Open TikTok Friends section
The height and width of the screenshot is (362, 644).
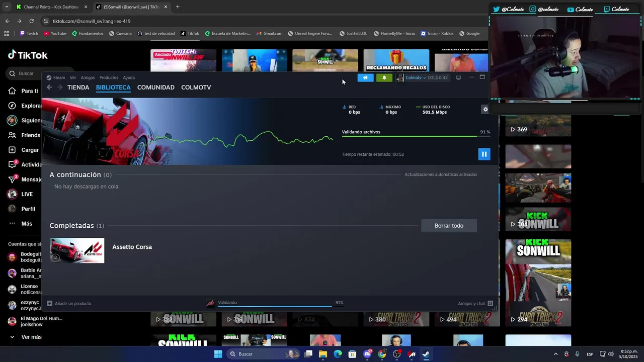(24, 135)
